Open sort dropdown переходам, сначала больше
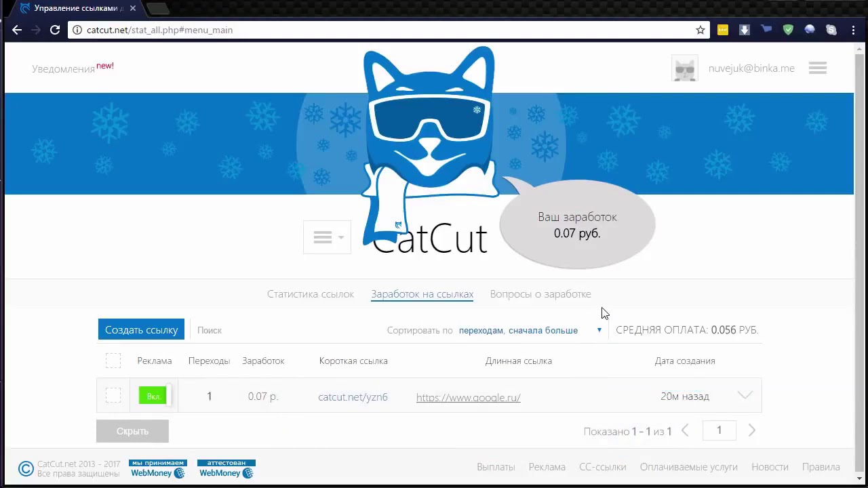868x488 pixels. (x=518, y=330)
